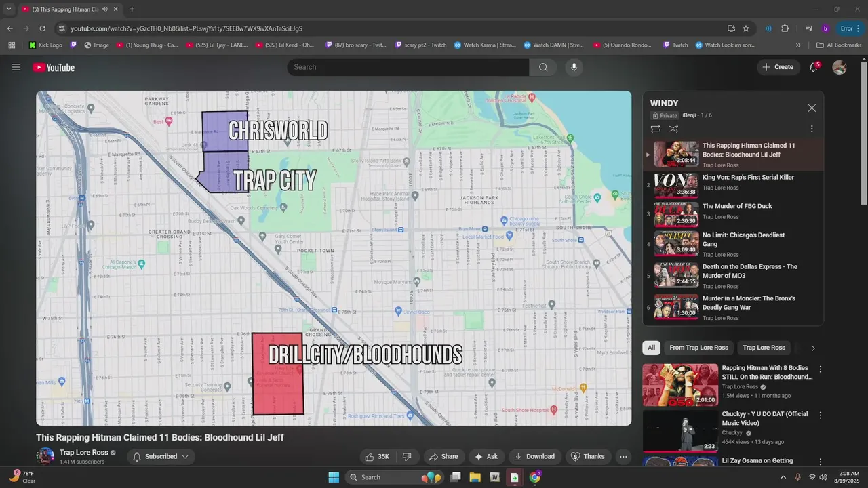Play Murder in a Moncler playlist item
Image resolution: width=868 pixels, height=488 pixels.
pyautogui.click(x=733, y=307)
